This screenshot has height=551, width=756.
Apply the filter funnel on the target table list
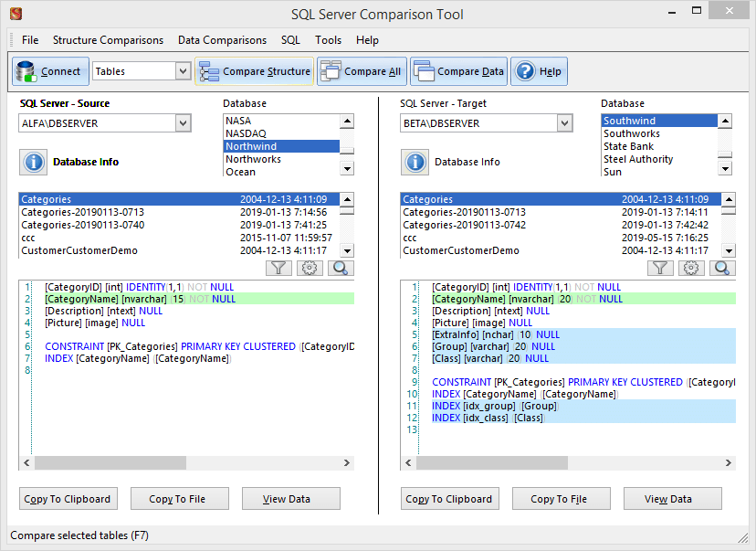660,268
